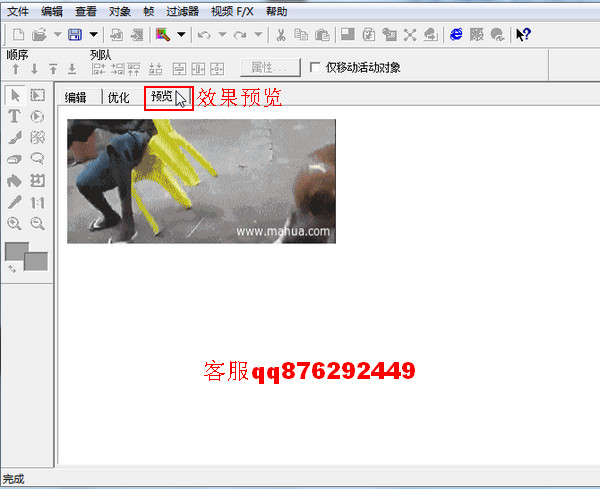
Task: Click the foreground color swatch
Action: point(16,251)
